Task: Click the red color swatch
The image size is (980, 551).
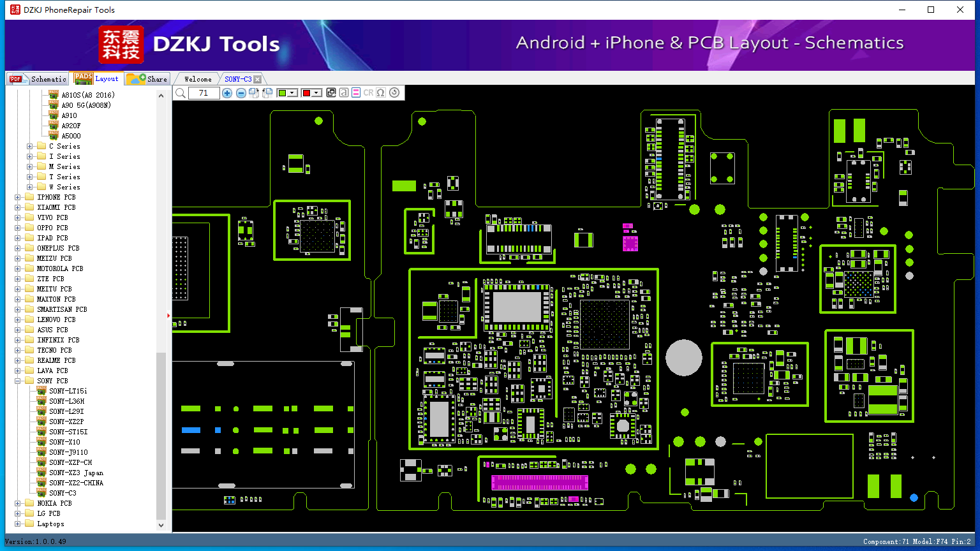Action: point(306,93)
